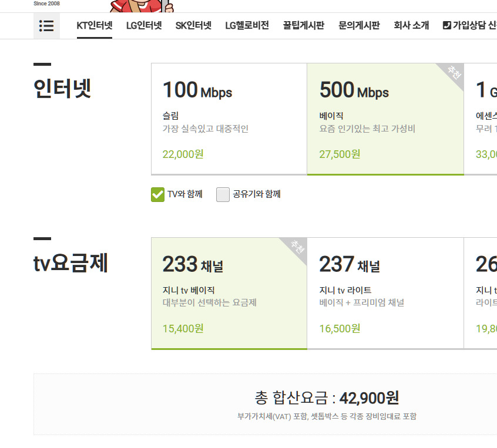
Task: Select the 100 Mbps 슬림 internet plan
Action: 229,119
